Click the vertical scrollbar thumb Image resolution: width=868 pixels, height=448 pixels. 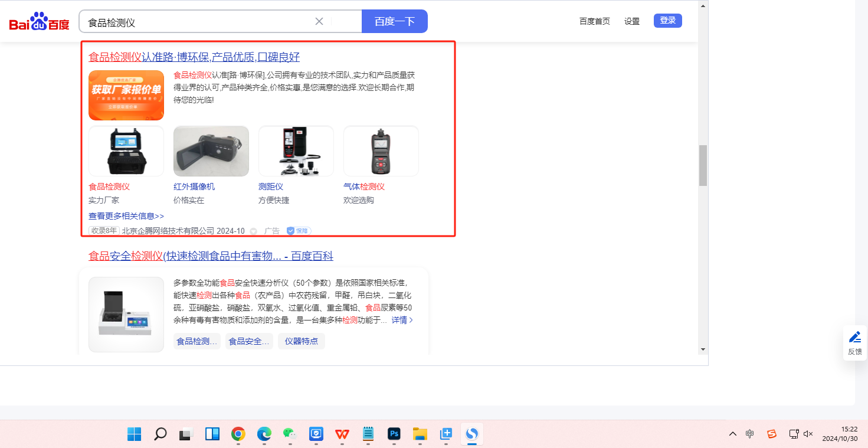pyautogui.click(x=703, y=165)
